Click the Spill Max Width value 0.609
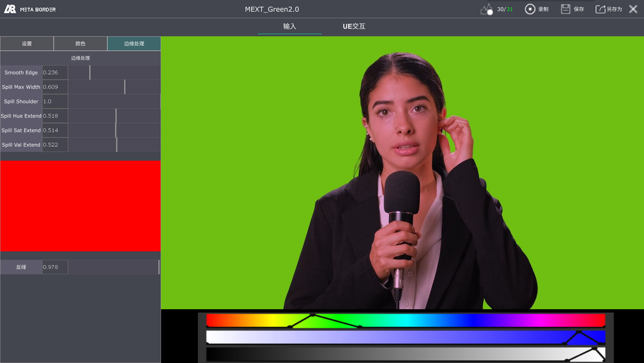Viewport: 644px width, 363px height. click(55, 87)
